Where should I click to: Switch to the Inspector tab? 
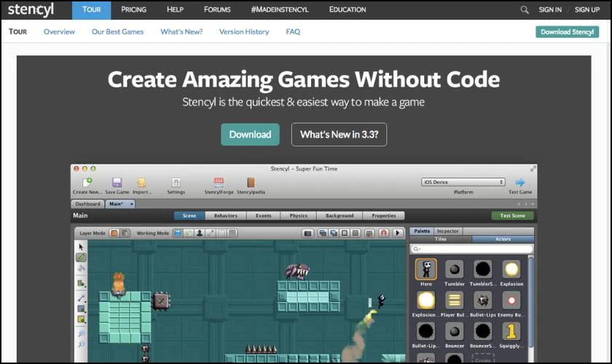[447, 232]
